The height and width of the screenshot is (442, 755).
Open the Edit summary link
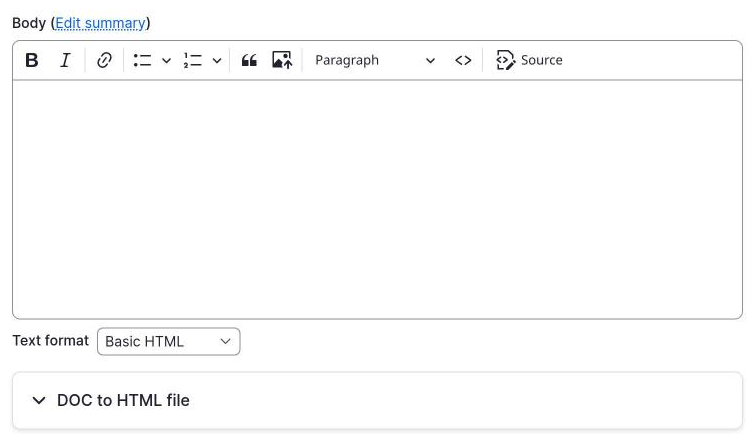click(100, 23)
